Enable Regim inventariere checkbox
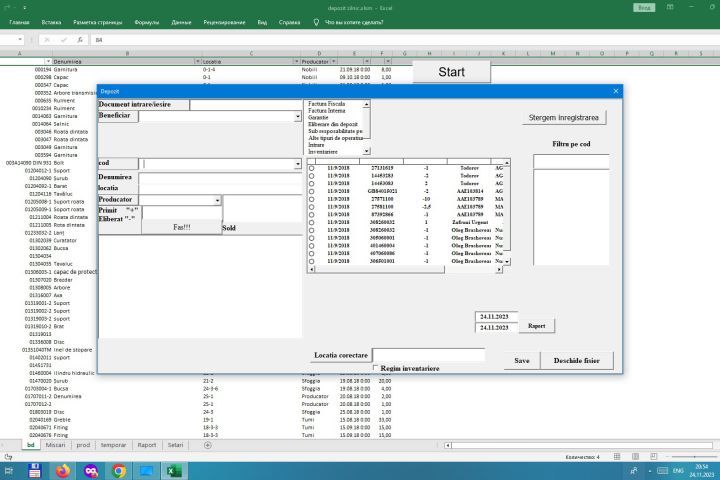The height and width of the screenshot is (480, 720). [375, 368]
